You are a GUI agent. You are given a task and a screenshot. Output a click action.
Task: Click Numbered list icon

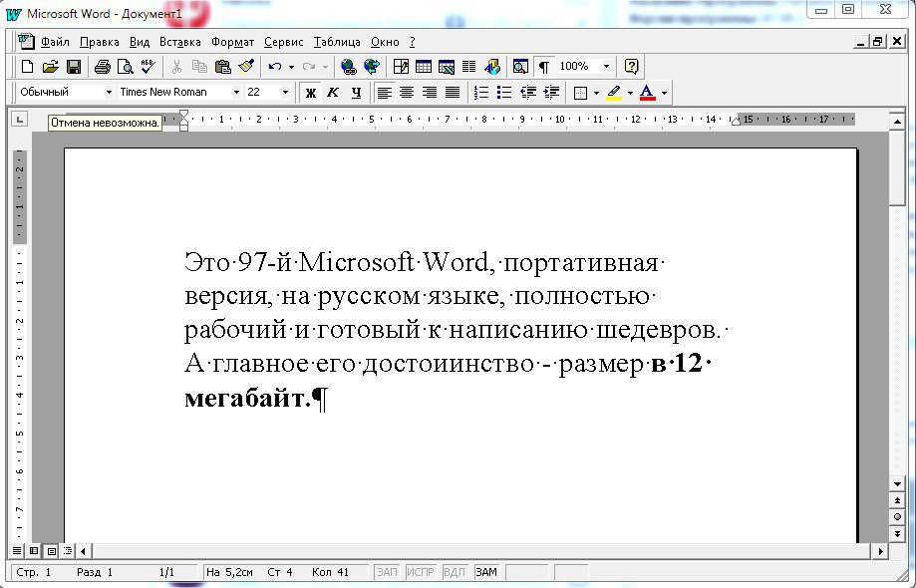(x=481, y=93)
